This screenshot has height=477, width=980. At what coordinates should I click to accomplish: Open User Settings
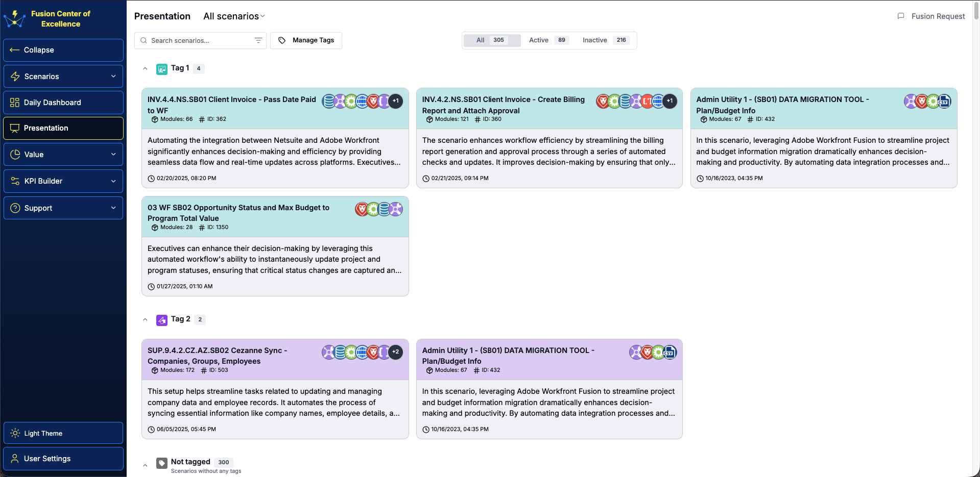click(63, 459)
